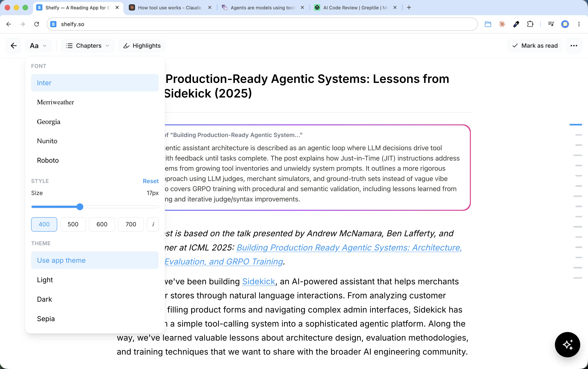Open the Highlights panel
Viewport: 588px width, 369px height.
[142, 46]
